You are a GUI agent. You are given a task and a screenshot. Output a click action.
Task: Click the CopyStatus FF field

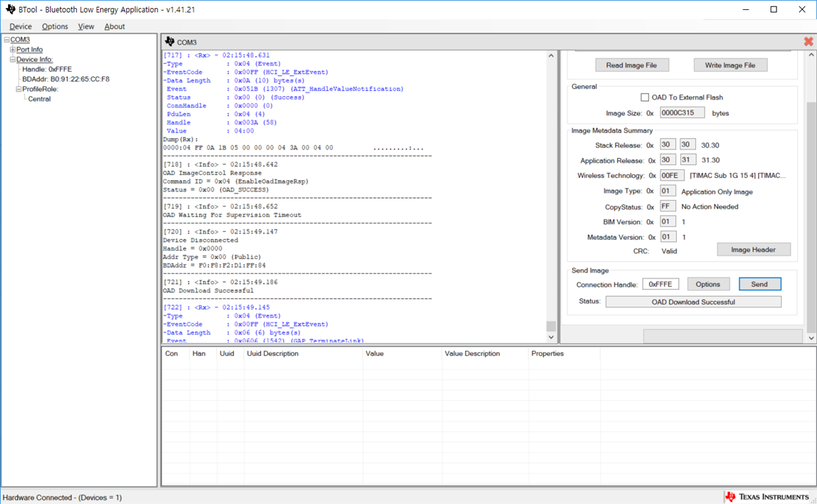(668, 207)
